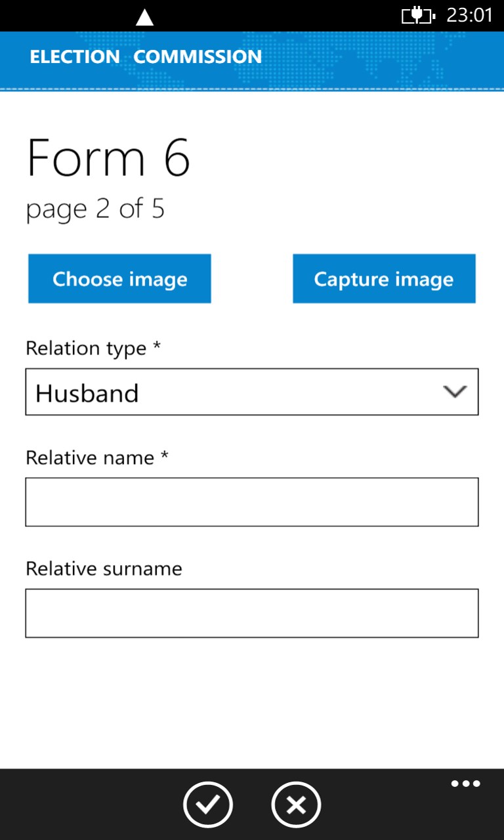
Task: Focus the Relative surname text field
Action: [x=252, y=613]
